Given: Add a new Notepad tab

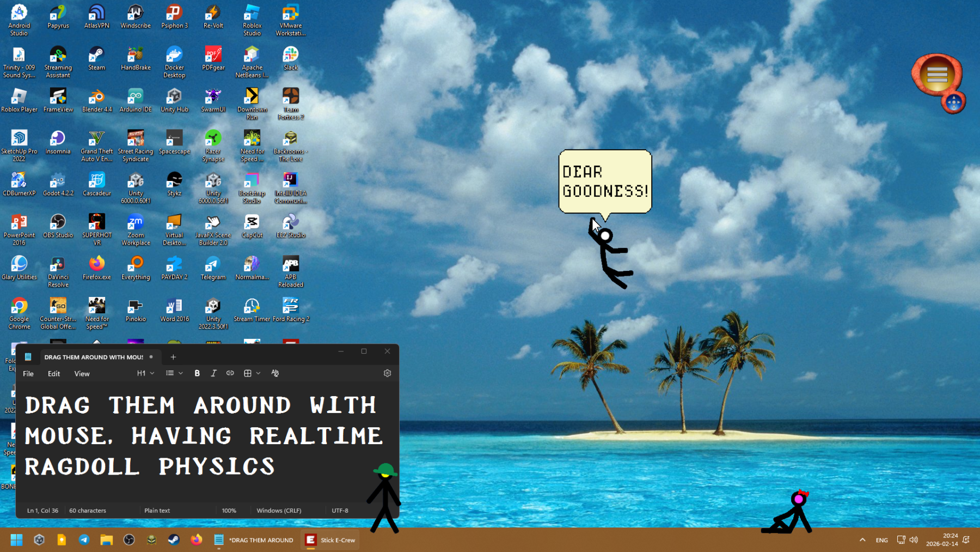Looking at the screenshot, I should point(173,357).
